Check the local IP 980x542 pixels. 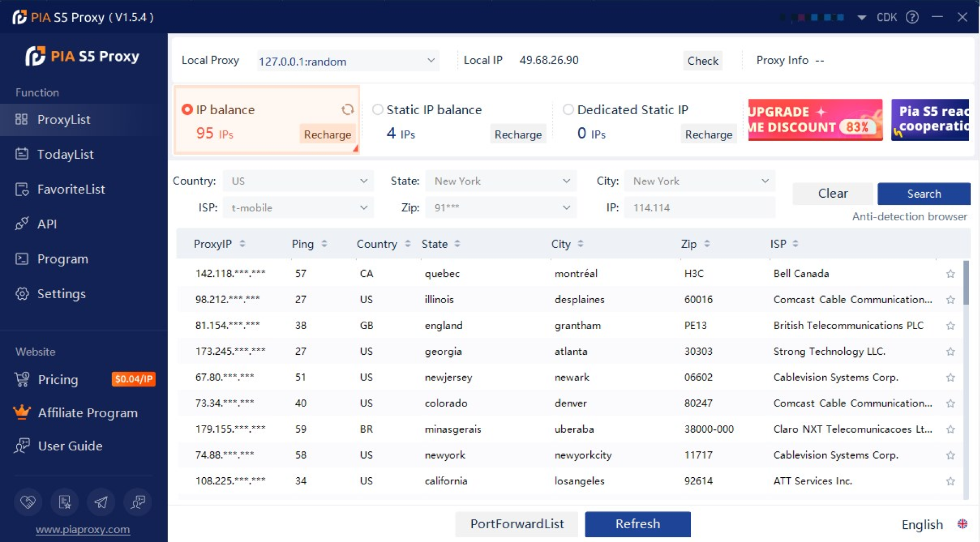pyautogui.click(x=702, y=60)
